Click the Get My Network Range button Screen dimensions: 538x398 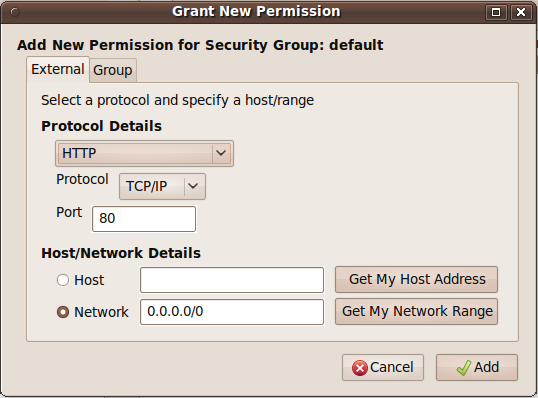pos(416,311)
